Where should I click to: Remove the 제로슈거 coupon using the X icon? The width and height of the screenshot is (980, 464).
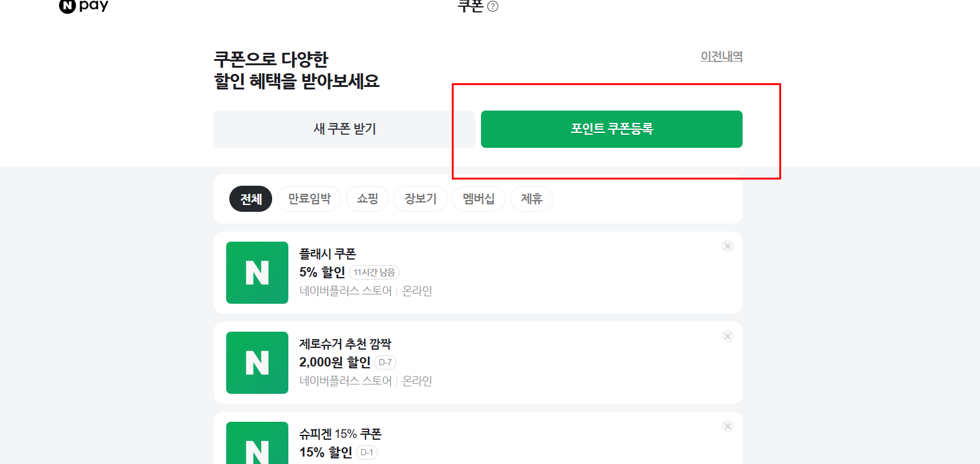click(x=727, y=336)
